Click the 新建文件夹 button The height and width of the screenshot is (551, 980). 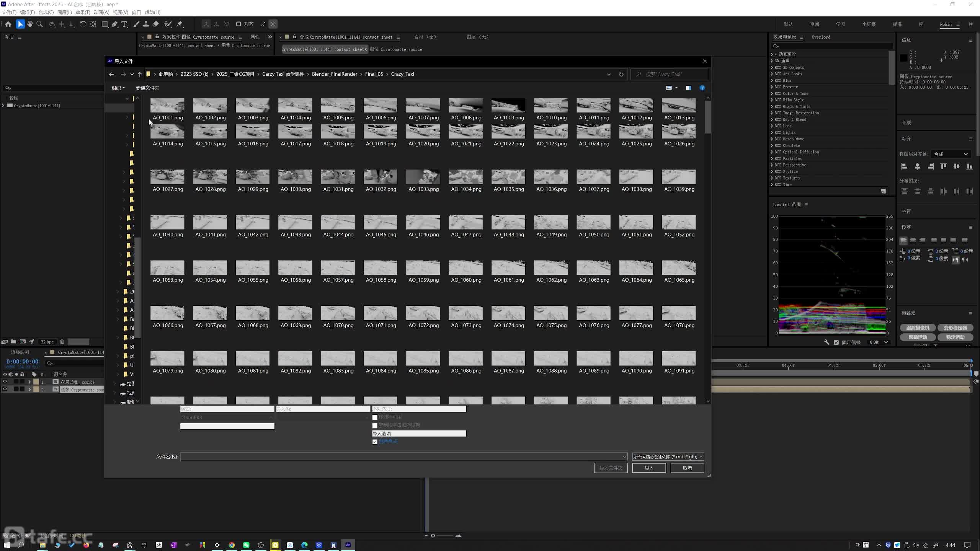[x=147, y=88]
